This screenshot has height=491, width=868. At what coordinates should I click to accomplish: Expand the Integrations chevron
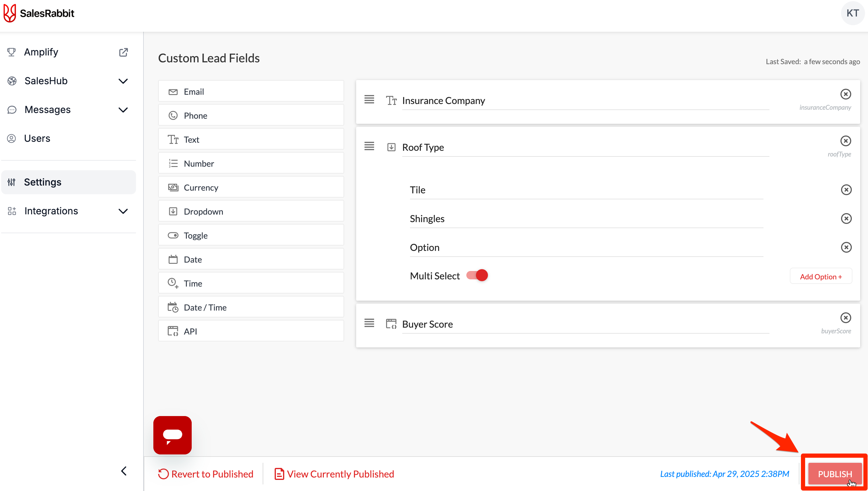(123, 211)
